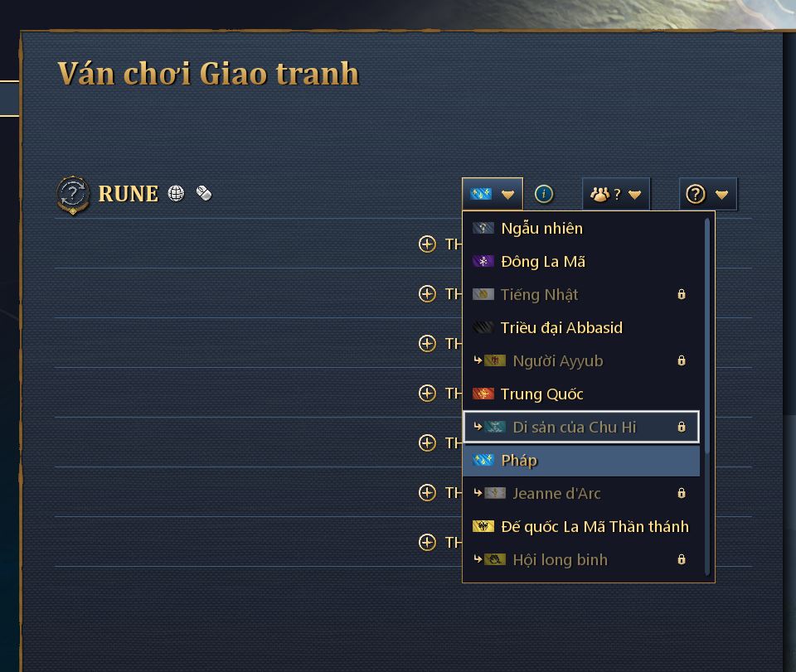Click a plus icon to open an empty slot
796x672 pixels.
[427, 244]
